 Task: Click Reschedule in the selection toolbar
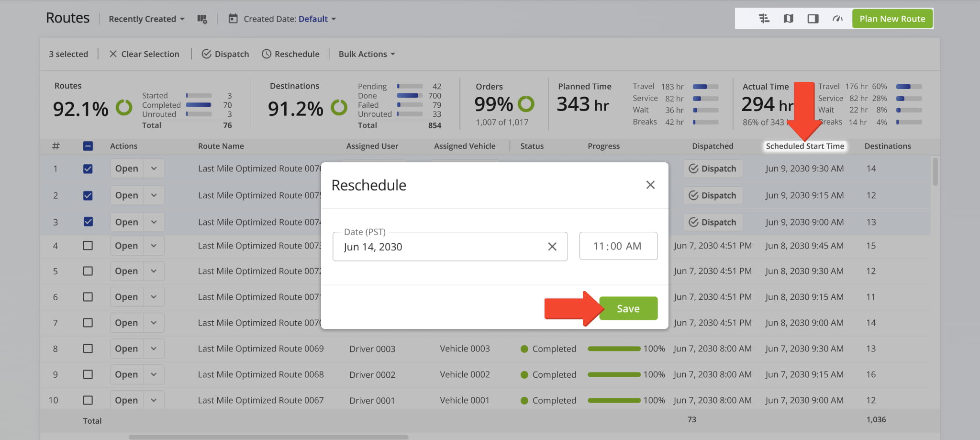click(290, 54)
